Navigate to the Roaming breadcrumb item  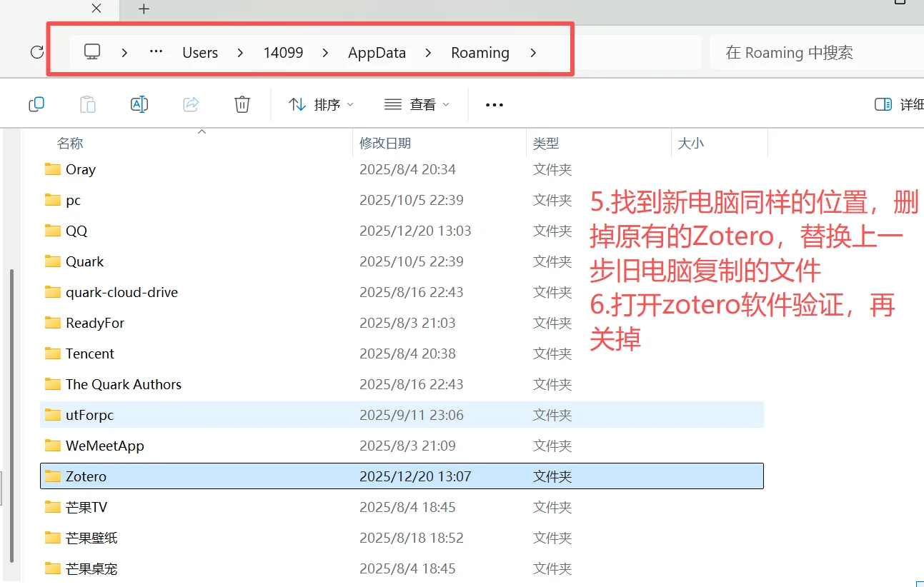[480, 52]
